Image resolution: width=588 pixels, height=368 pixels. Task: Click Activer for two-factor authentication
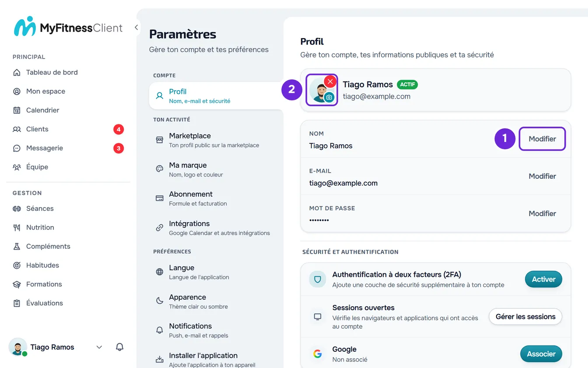(543, 279)
